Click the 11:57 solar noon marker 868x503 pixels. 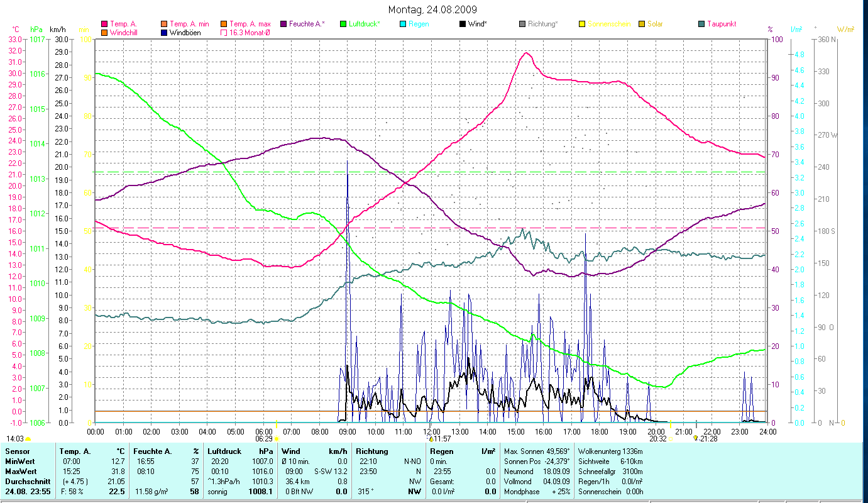coord(441,438)
